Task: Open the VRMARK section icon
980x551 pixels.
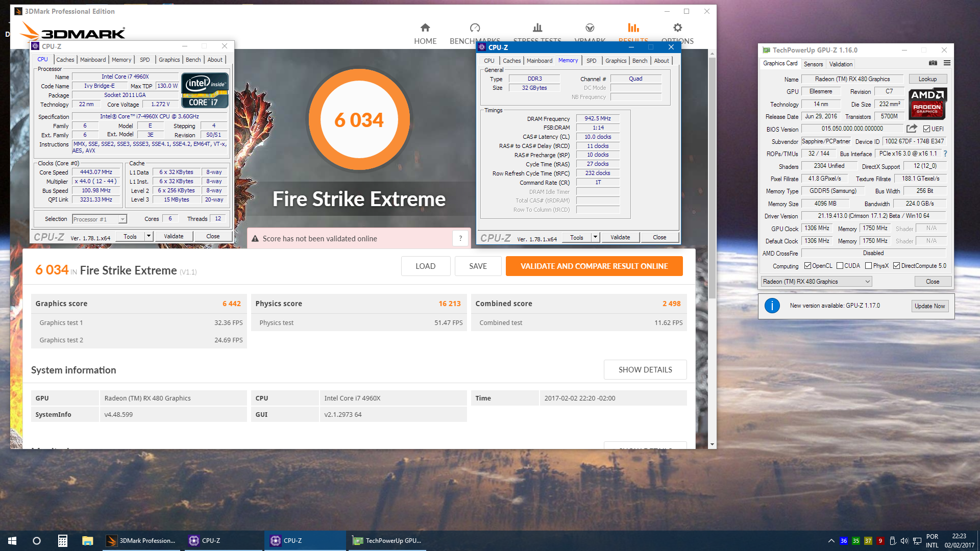Action: pos(590,28)
